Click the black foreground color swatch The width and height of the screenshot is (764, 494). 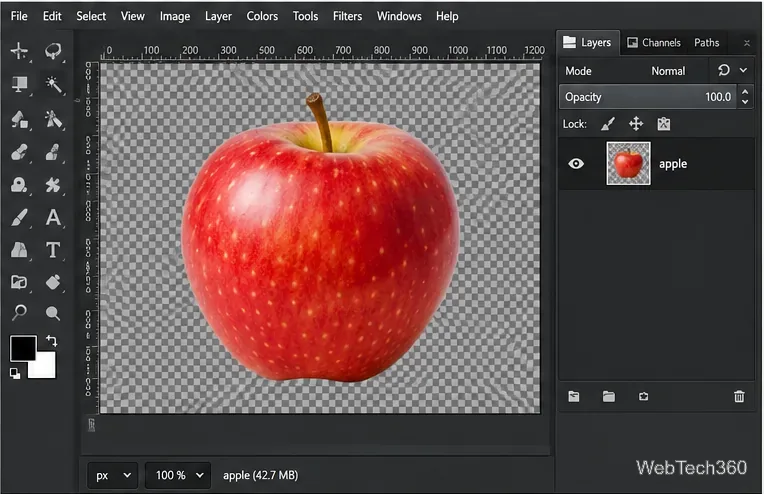[22, 348]
